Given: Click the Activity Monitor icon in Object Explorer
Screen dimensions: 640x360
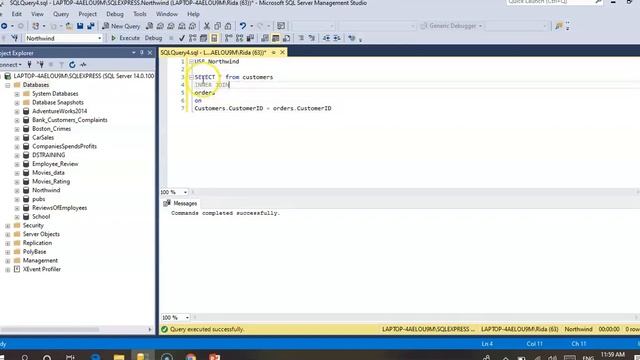Looking at the screenshot, I should click(83, 64).
